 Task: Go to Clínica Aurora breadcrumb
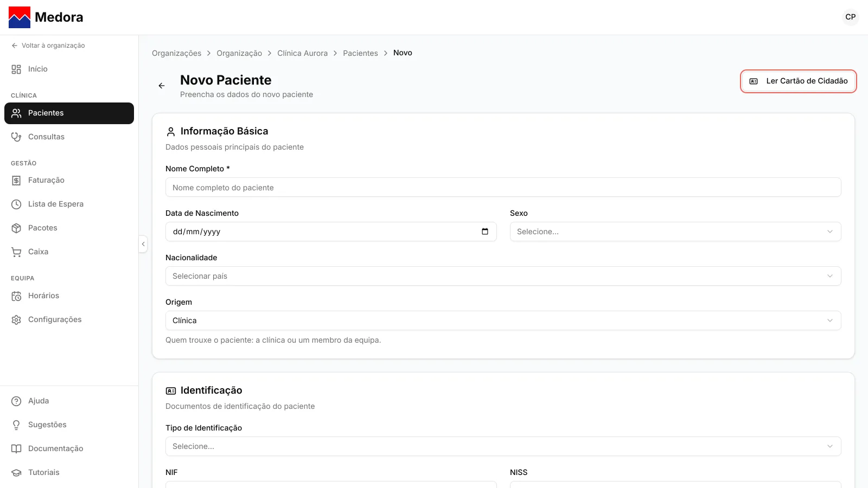point(302,53)
